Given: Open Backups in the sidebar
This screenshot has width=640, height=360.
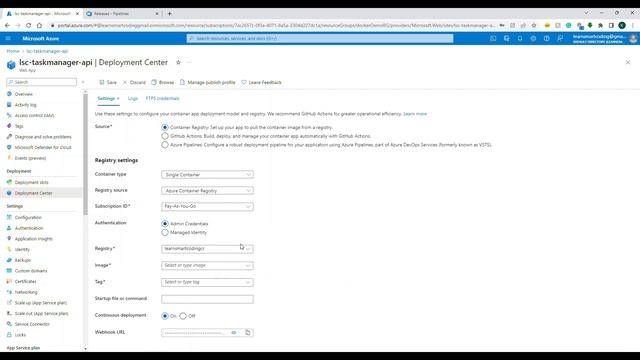Looking at the screenshot, I should pyautogui.click(x=23, y=260).
